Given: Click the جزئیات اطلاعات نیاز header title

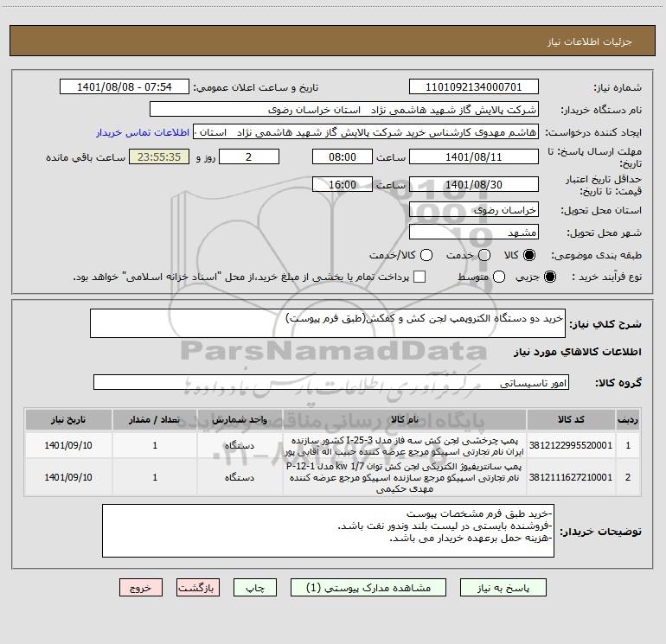Looking at the screenshot, I should click(x=590, y=41).
